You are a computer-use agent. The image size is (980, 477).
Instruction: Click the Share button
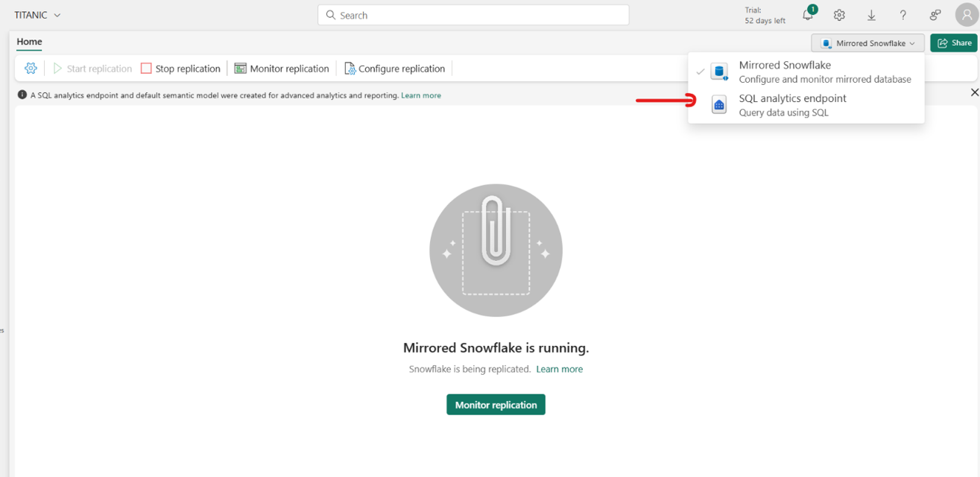click(954, 43)
